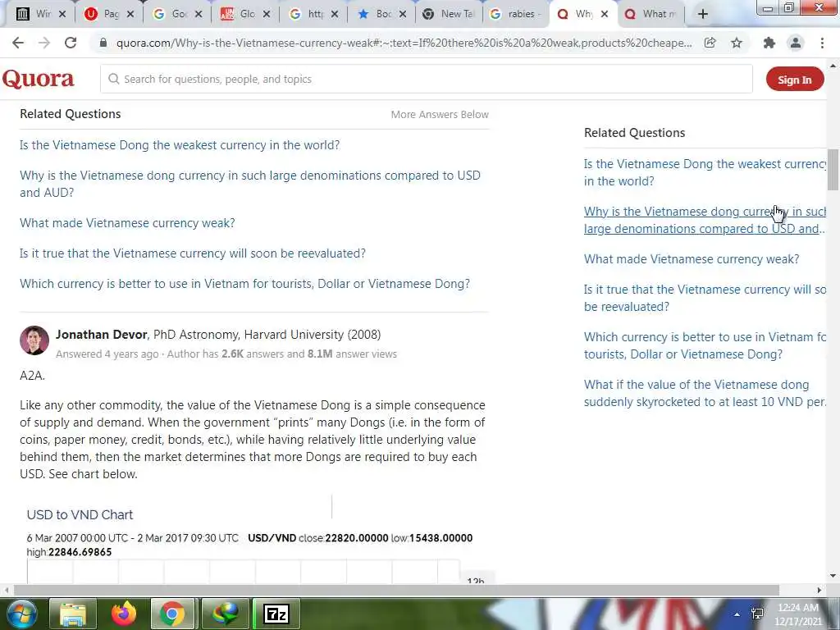Click the network tray icon
Screen dimensions: 840x630
pyautogui.click(x=757, y=614)
